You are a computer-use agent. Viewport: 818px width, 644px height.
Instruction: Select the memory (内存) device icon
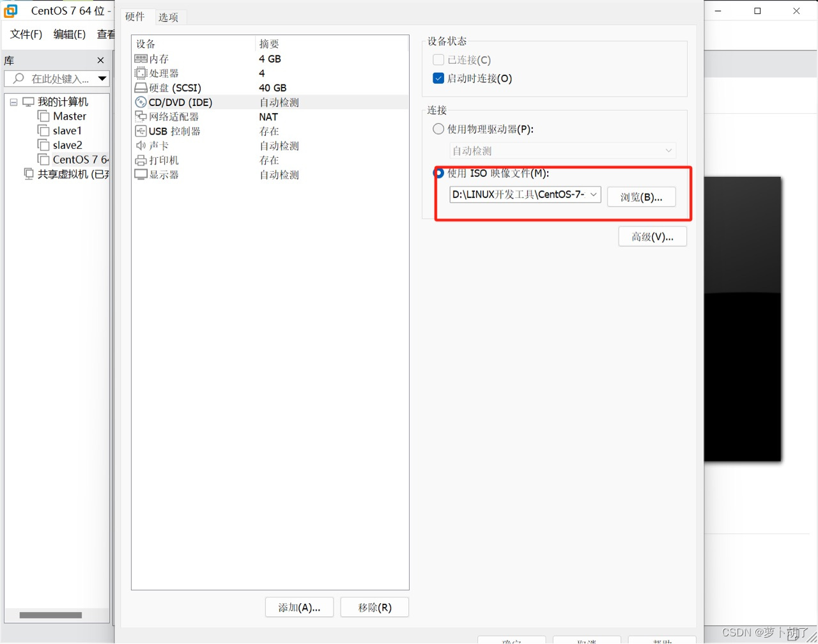tap(141, 59)
